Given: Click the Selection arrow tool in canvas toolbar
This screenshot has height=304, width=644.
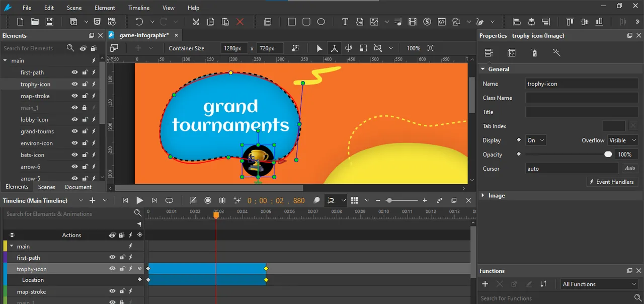Looking at the screenshot, I should coord(319,48).
